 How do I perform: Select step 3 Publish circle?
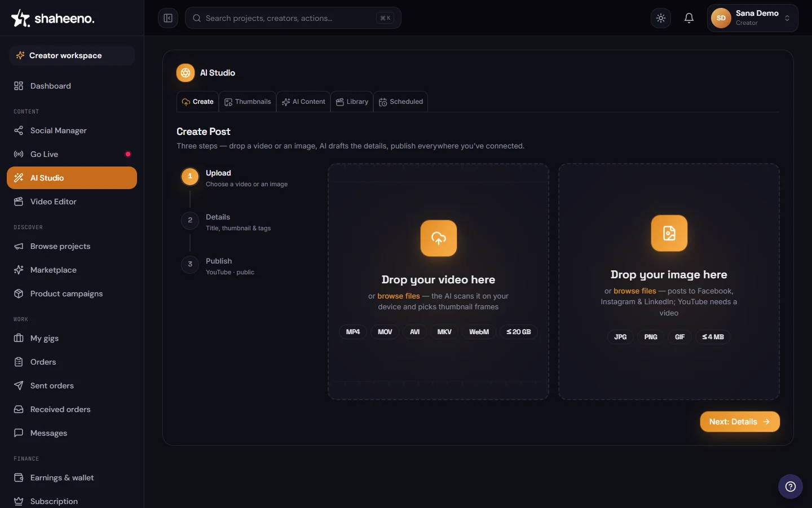click(x=190, y=264)
